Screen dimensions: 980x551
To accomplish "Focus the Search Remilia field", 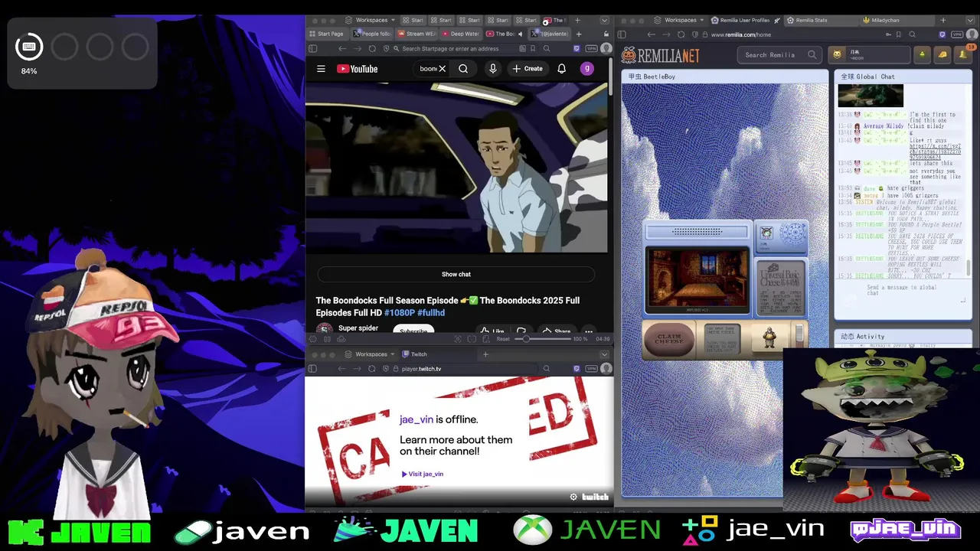I will coord(780,54).
